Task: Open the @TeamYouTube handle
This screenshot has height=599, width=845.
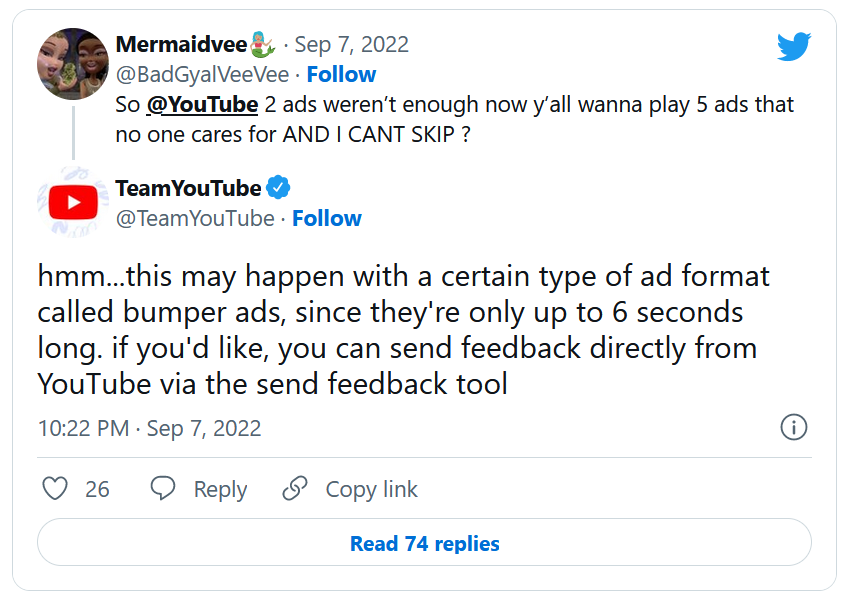Action: pos(195,218)
